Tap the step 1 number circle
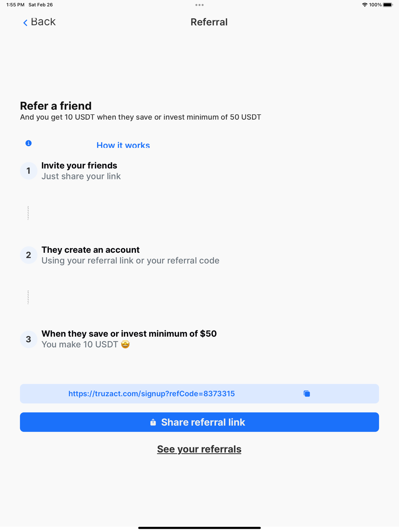This screenshot has width=399, height=532. tap(28, 171)
